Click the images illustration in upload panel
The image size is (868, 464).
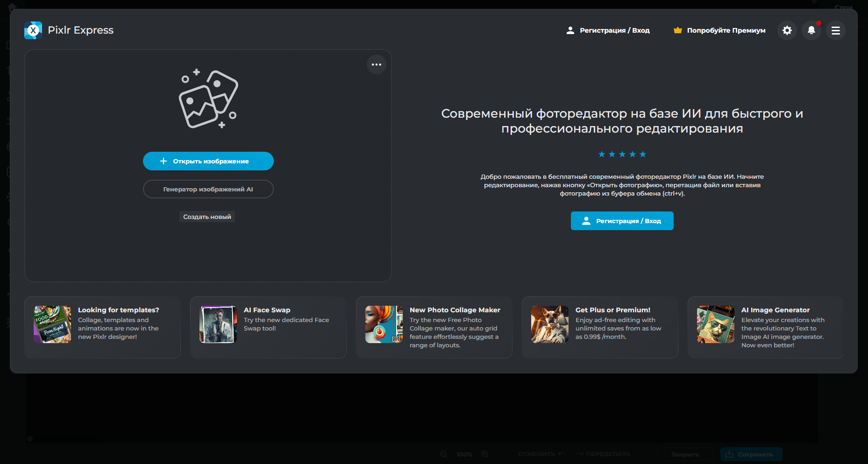click(208, 99)
